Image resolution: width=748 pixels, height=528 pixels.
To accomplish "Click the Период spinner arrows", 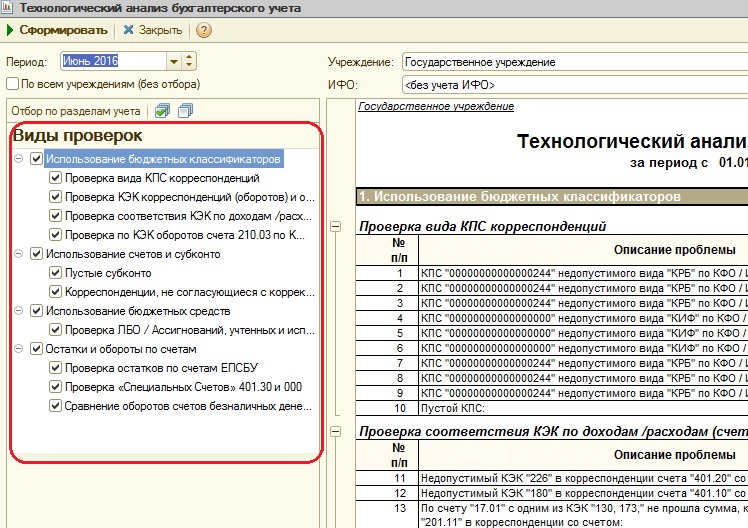I will click(189, 61).
